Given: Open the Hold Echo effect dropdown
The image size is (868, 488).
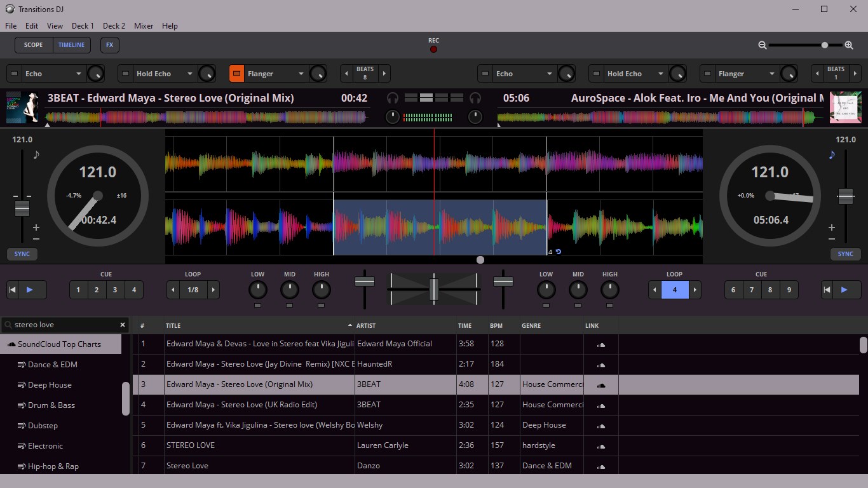Looking at the screenshot, I should tap(188, 73).
